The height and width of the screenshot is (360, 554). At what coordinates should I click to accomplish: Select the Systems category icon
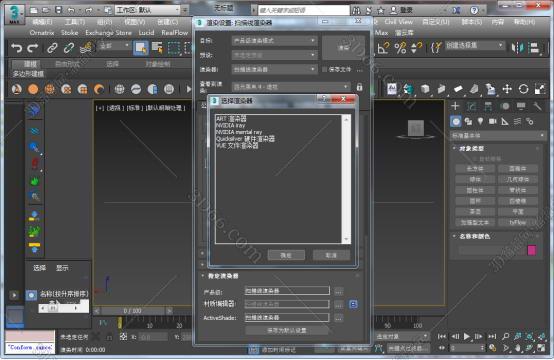coord(530,122)
